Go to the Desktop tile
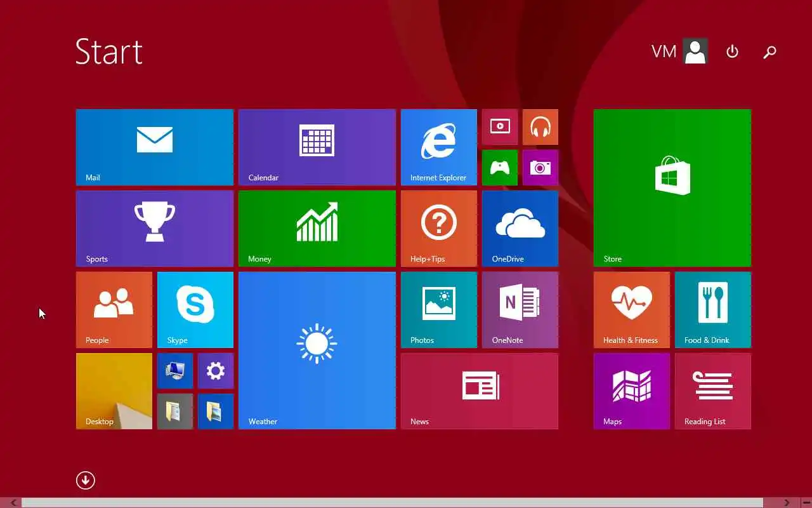812x508 pixels. click(x=114, y=391)
